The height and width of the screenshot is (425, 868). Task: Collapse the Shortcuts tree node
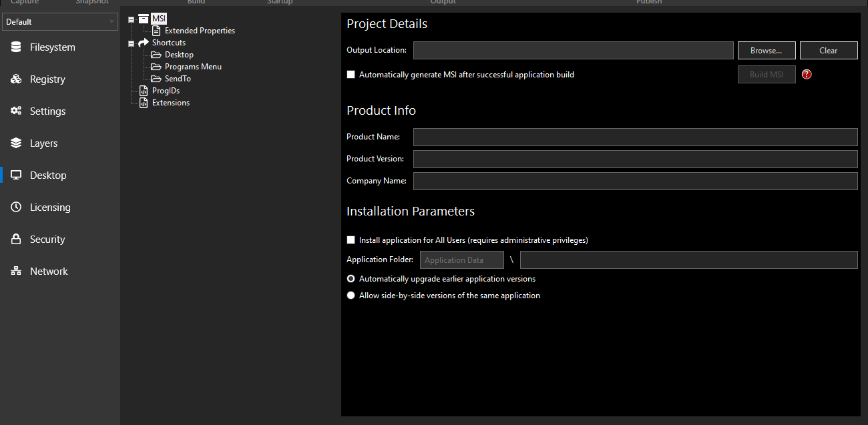[131, 42]
